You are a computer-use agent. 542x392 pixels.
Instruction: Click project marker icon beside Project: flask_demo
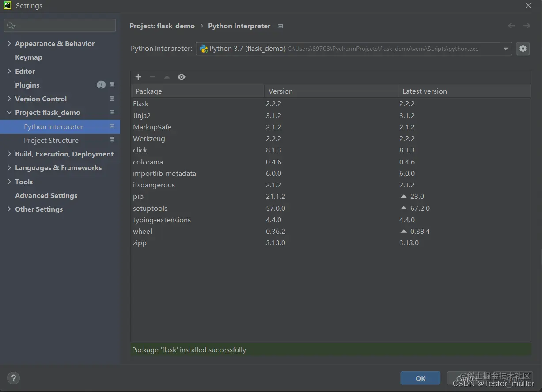coord(112,112)
